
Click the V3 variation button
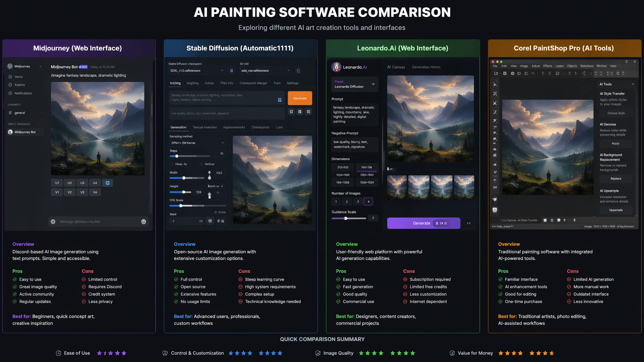point(82,192)
